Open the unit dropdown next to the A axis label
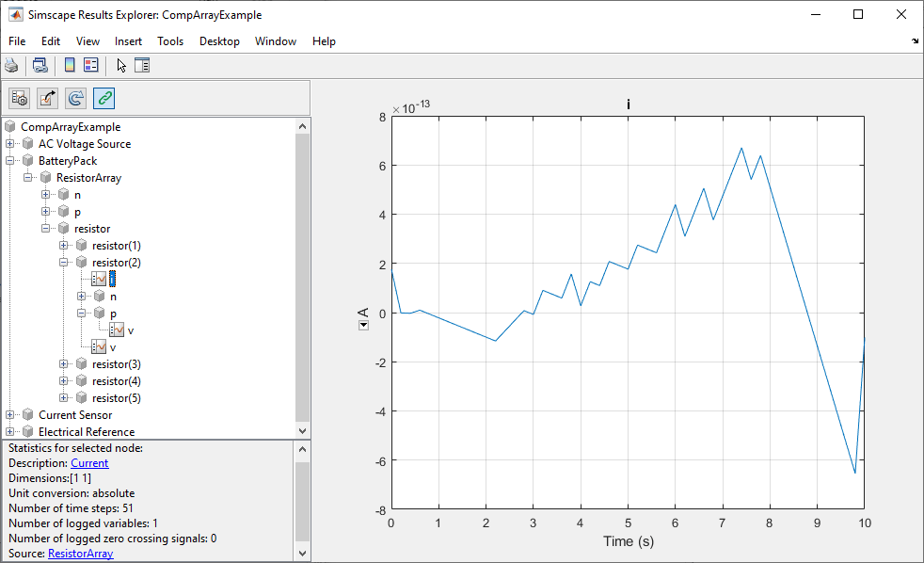 [x=363, y=326]
